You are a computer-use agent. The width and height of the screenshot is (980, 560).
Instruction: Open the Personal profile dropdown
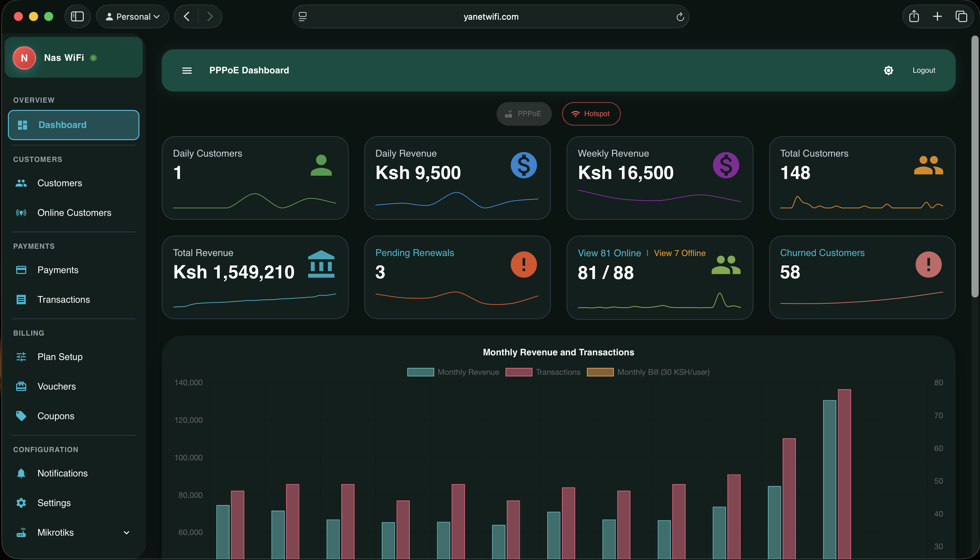(132, 16)
